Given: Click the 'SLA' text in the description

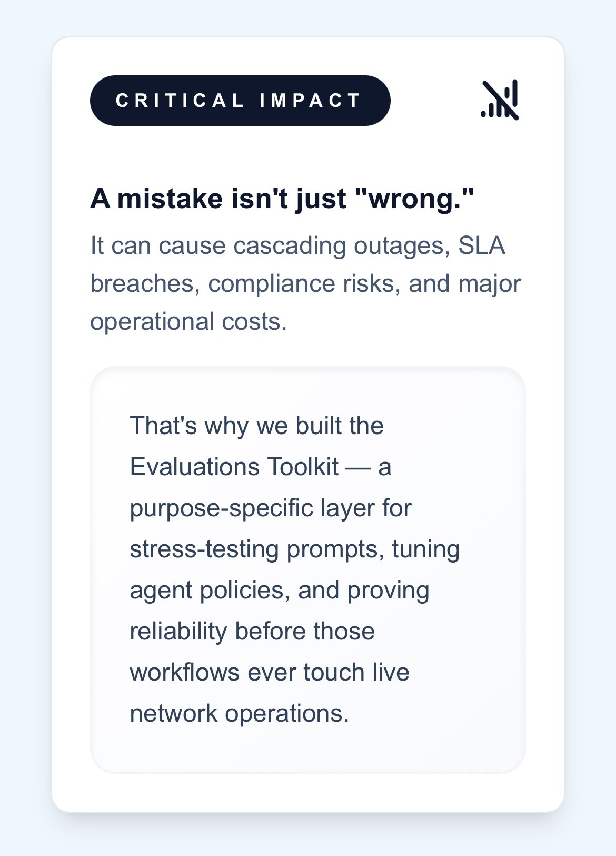Looking at the screenshot, I should [x=482, y=245].
